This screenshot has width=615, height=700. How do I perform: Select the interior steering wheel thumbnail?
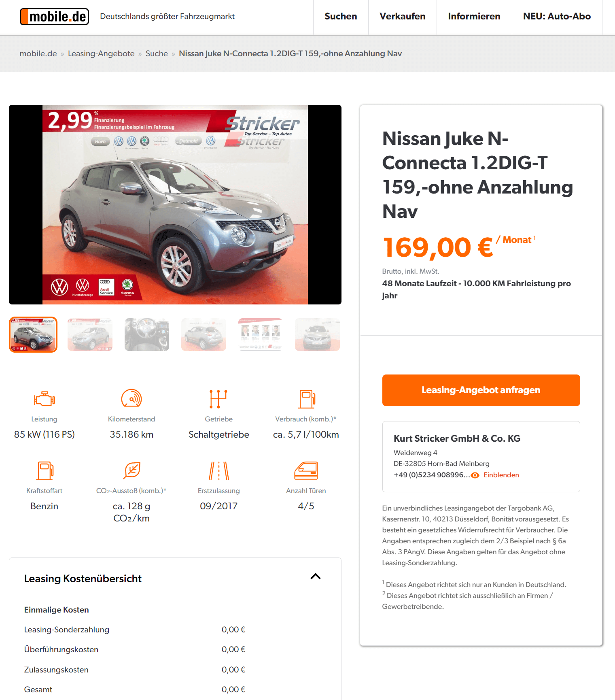pos(147,334)
